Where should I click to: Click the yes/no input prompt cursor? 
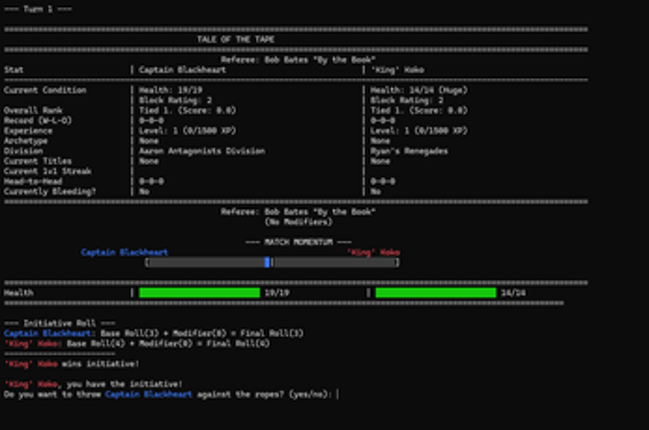pos(338,395)
